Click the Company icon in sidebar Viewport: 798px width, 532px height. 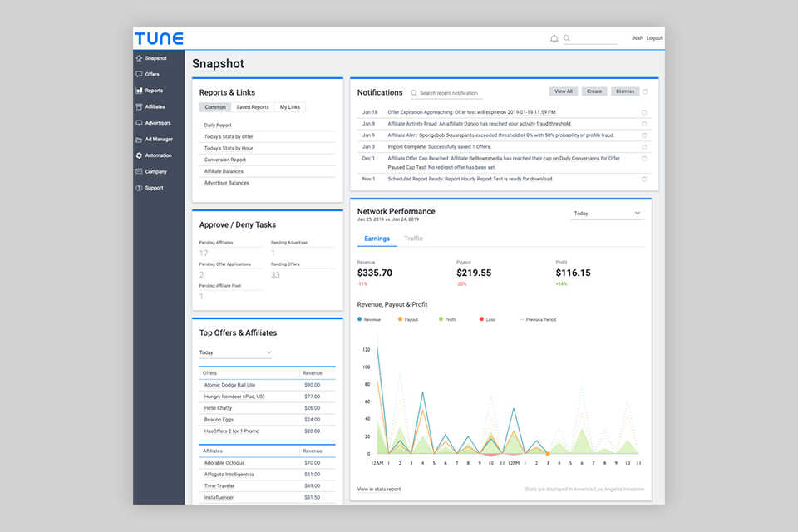(x=139, y=172)
